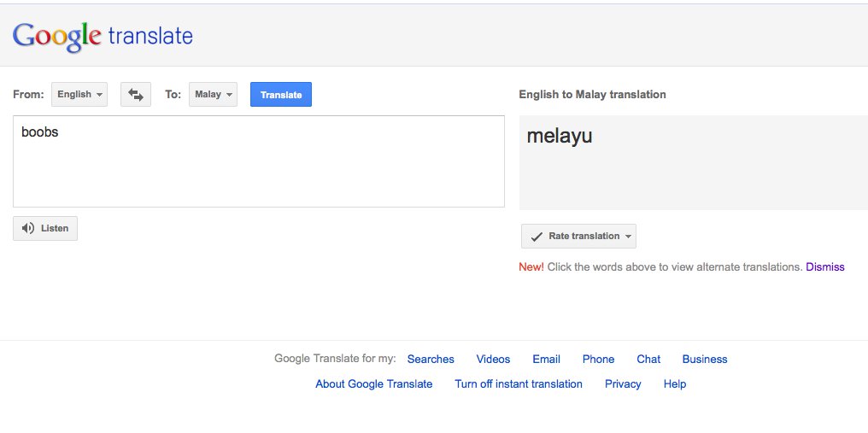Click the translated word melayu
The width and height of the screenshot is (868, 433).
click(x=559, y=136)
